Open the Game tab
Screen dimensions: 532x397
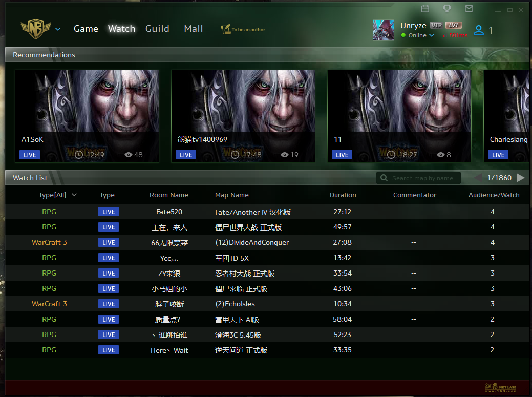[x=86, y=29]
